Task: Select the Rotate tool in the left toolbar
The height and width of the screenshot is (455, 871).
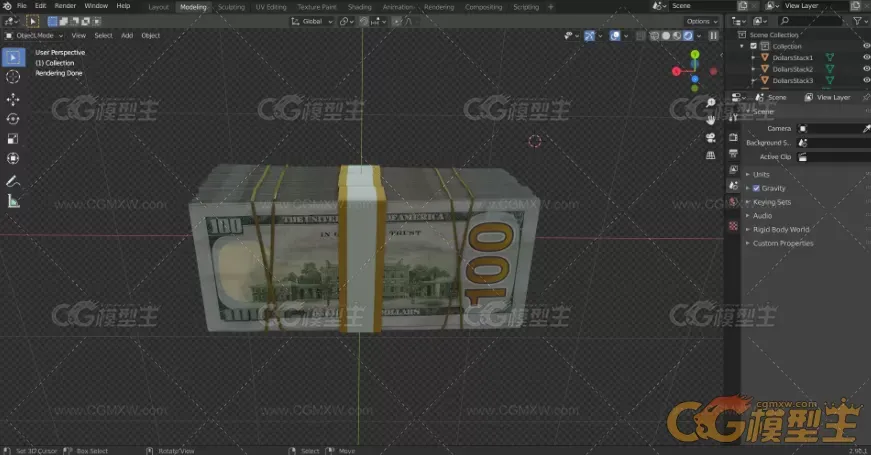Action: tap(13, 119)
